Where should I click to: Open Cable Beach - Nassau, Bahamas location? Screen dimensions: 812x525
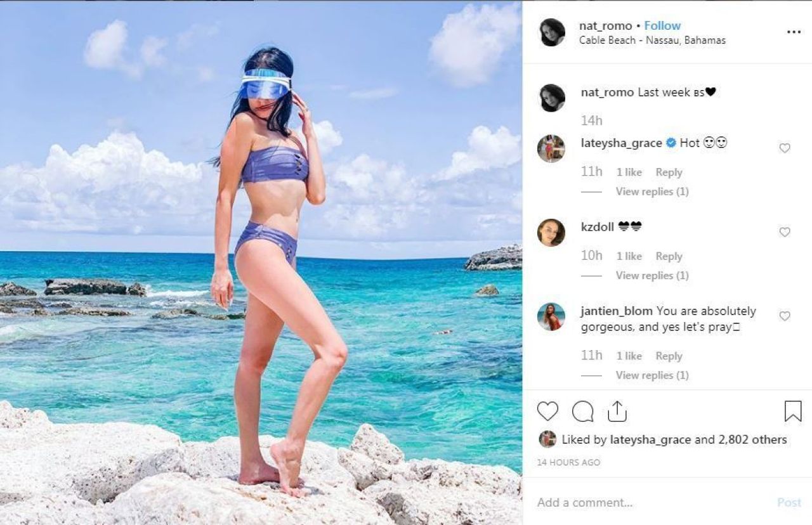pyautogui.click(x=652, y=40)
